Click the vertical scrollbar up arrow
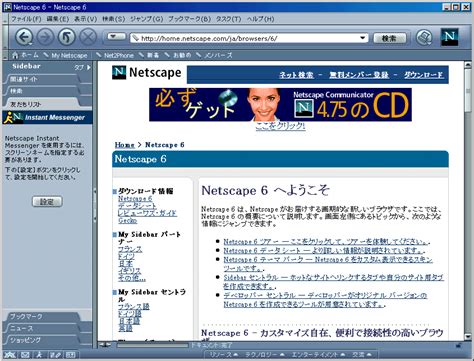Image resolution: width=474 pixels, height=361 pixels. 468,65
